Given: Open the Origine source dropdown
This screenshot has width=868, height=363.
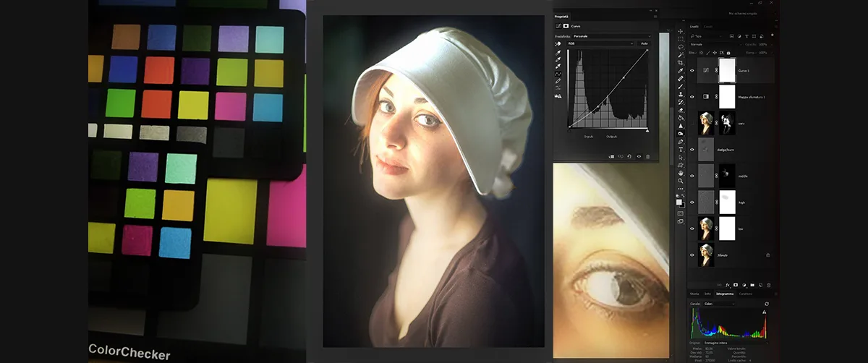Looking at the screenshot, I should [735, 343].
